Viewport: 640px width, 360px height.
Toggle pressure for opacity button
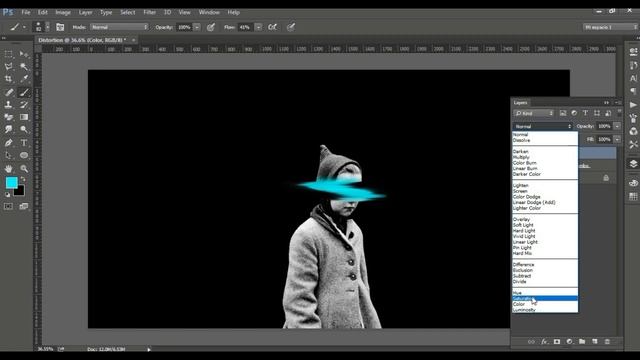click(x=211, y=27)
